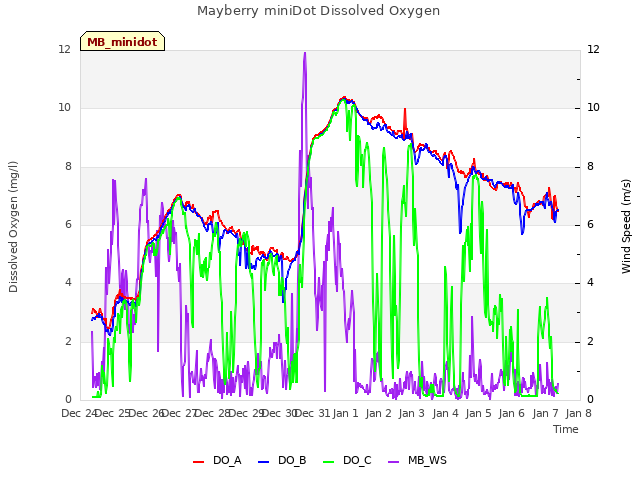The height and width of the screenshot is (480, 640).
Task: Click the Dec 24 x-axis tick label
Action: pyautogui.click(x=78, y=413)
